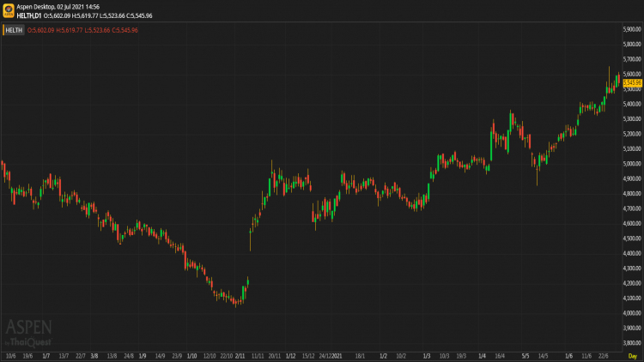644x362 pixels.
Task: Click the 12/10 date axis label
Action: click(210, 356)
